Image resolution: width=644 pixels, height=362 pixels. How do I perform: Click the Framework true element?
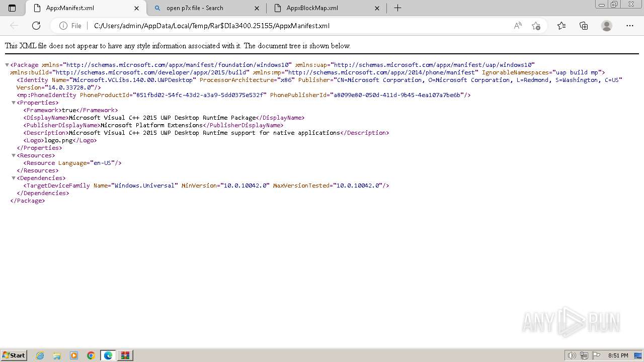tap(70, 110)
